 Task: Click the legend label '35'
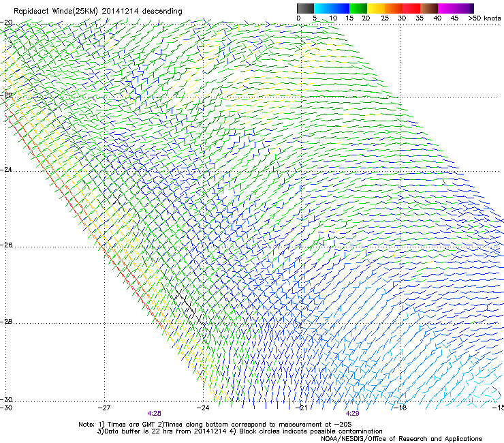pyautogui.click(x=420, y=18)
